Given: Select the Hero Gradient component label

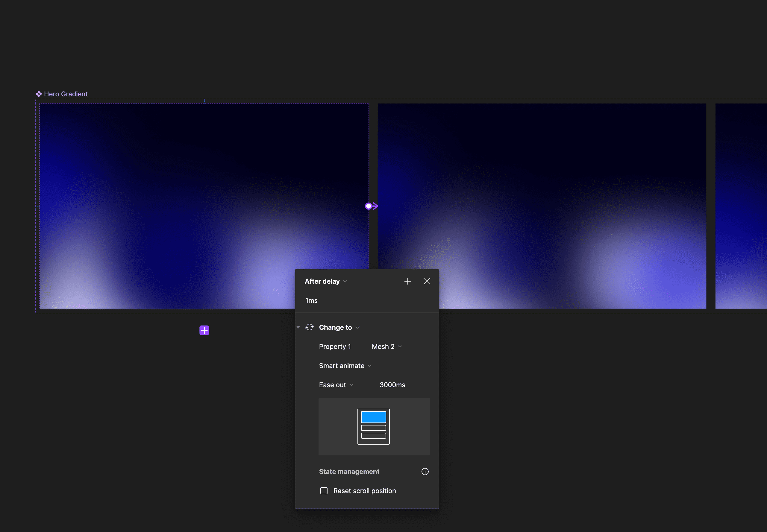Looking at the screenshot, I should (66, 94).
